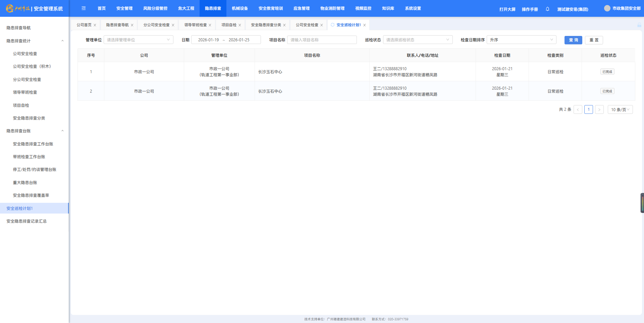Click the lock icon beside the tab bar
This screenshot has width=644, height=323.
pyautogui.click(x=639, y=25)
